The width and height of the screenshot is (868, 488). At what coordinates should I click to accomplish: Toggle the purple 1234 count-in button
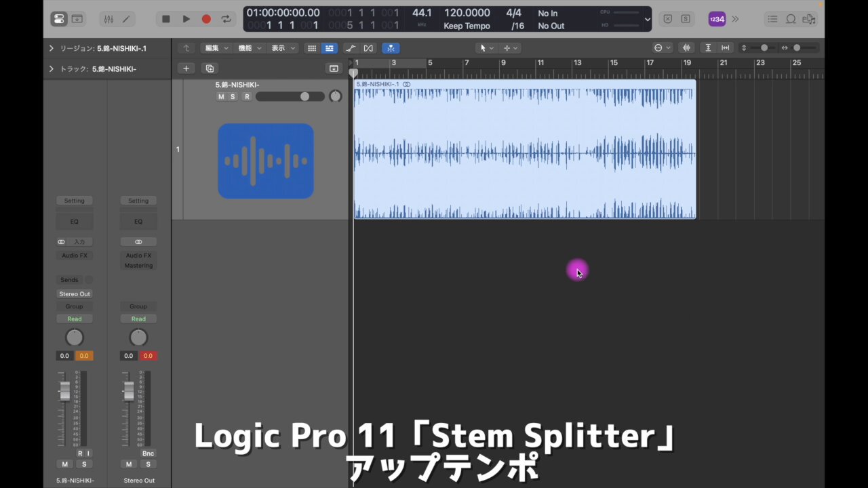point(717,19)
